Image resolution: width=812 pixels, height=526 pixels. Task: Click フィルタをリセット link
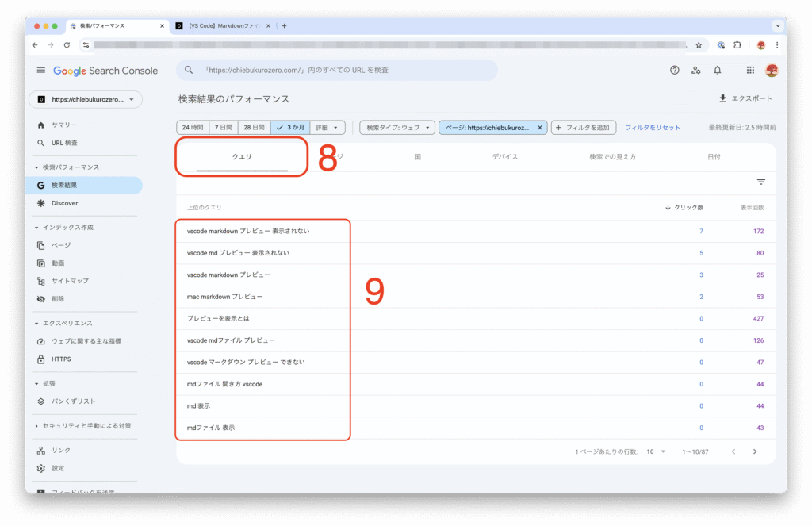653,128
